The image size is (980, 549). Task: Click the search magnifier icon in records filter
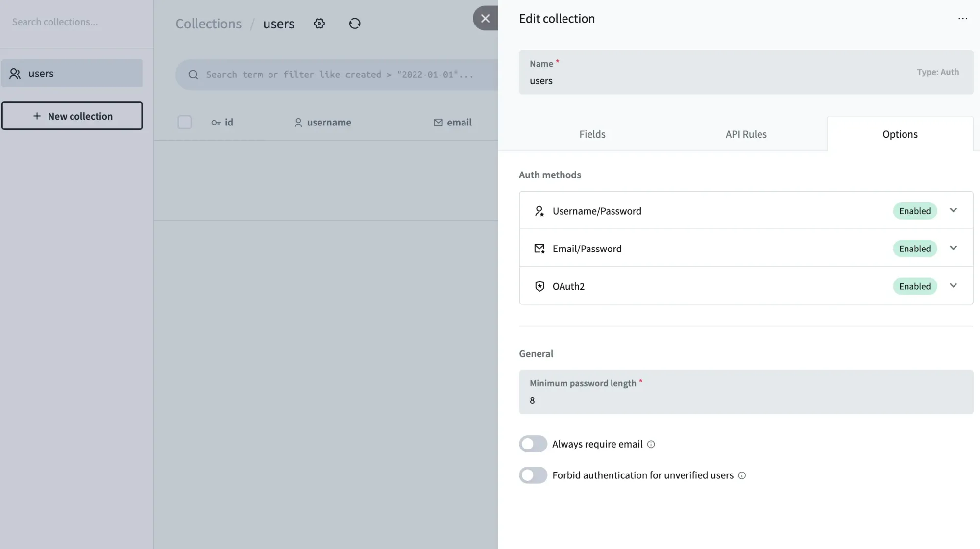[194, 75]
